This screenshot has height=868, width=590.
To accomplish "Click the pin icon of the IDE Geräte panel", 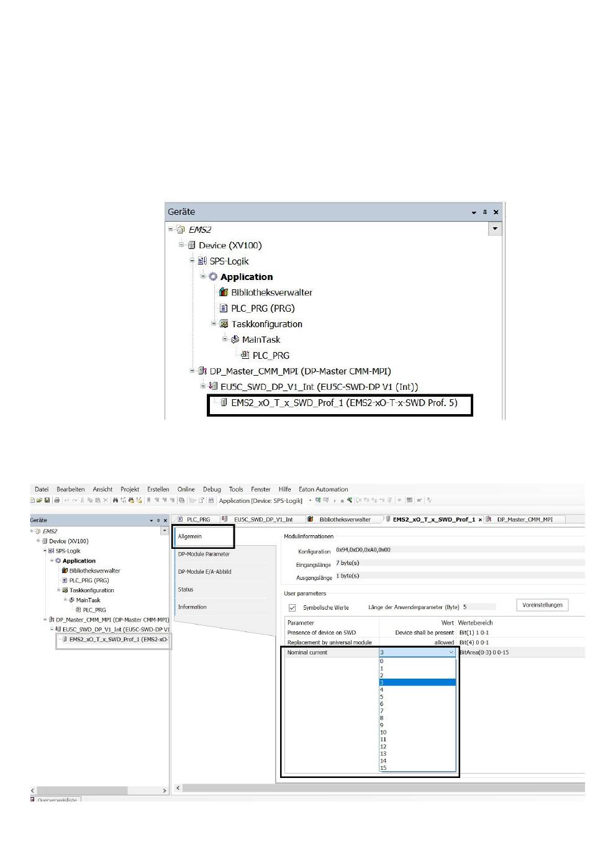I will click(158, 520).
